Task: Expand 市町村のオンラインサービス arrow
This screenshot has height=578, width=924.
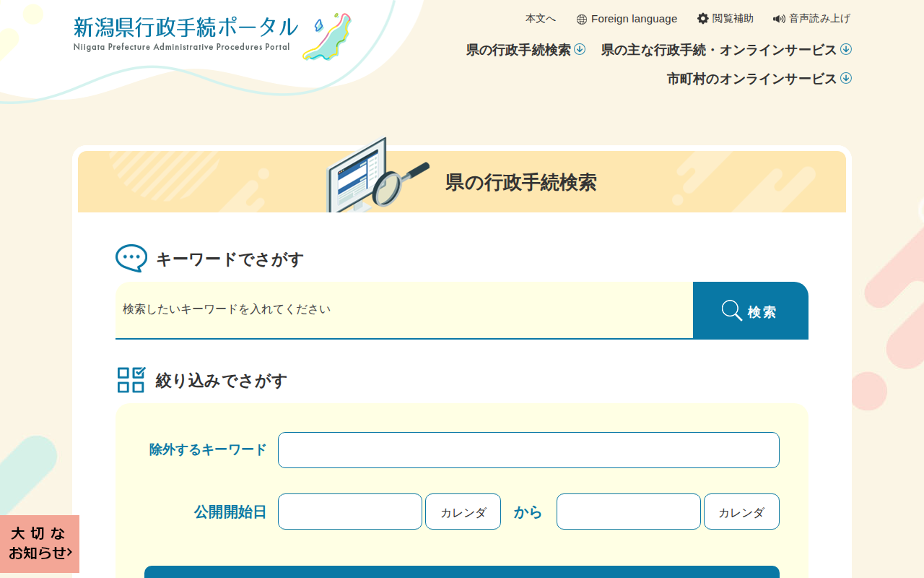Action: 846,78
